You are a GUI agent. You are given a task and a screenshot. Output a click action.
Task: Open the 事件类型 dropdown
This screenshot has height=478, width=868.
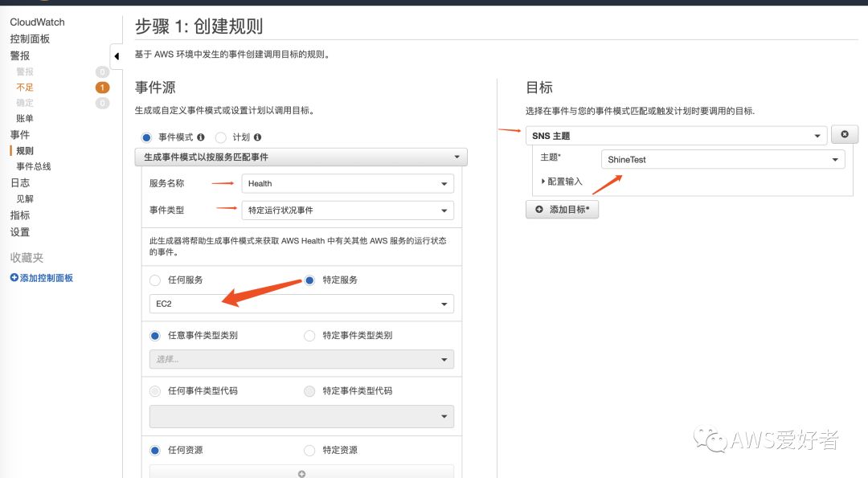pyautogui.click(x=348, y=210)
